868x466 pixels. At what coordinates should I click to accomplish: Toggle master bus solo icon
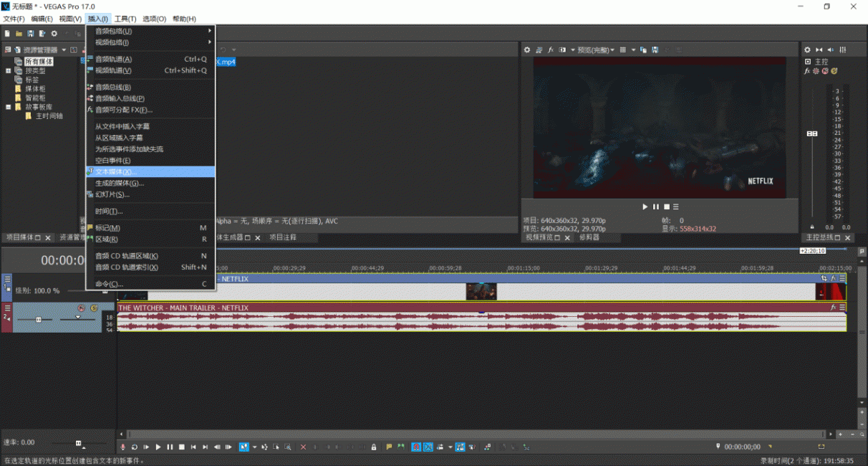834,71
